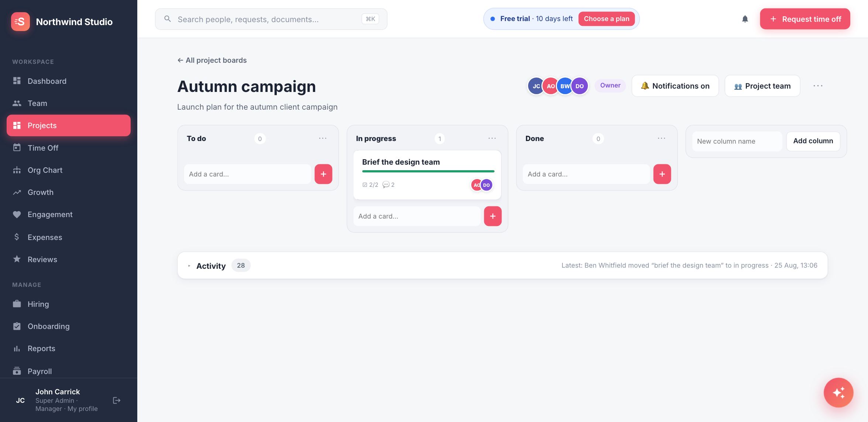The height and width of the screenshot is (422, 868).
Task: Click the Add a card field in To do
Action: pyautogui.click(x=247, y=174)
